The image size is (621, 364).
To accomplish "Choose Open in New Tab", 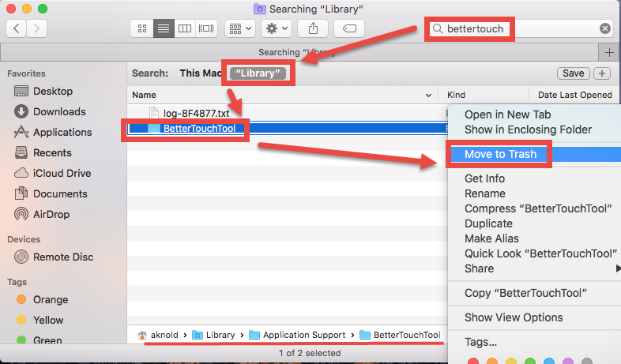I will (x=507, y=114).
